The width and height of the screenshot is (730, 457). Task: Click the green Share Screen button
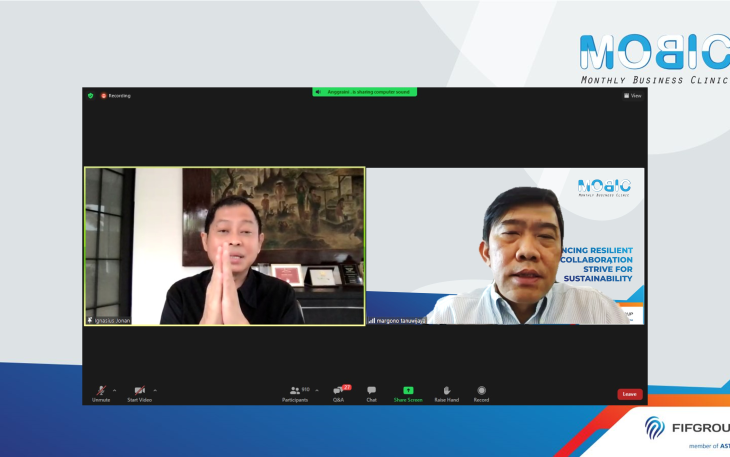pyautogui.click(x=408, y=394)
